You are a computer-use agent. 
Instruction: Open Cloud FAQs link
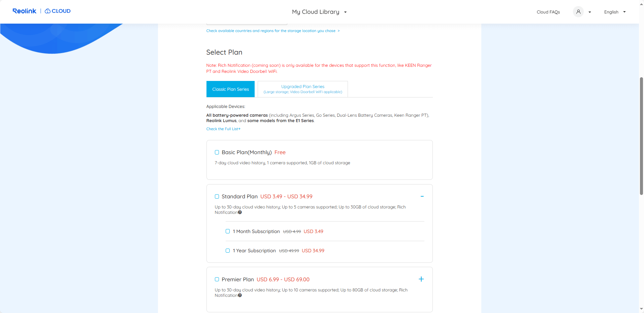tap(548, 12)
